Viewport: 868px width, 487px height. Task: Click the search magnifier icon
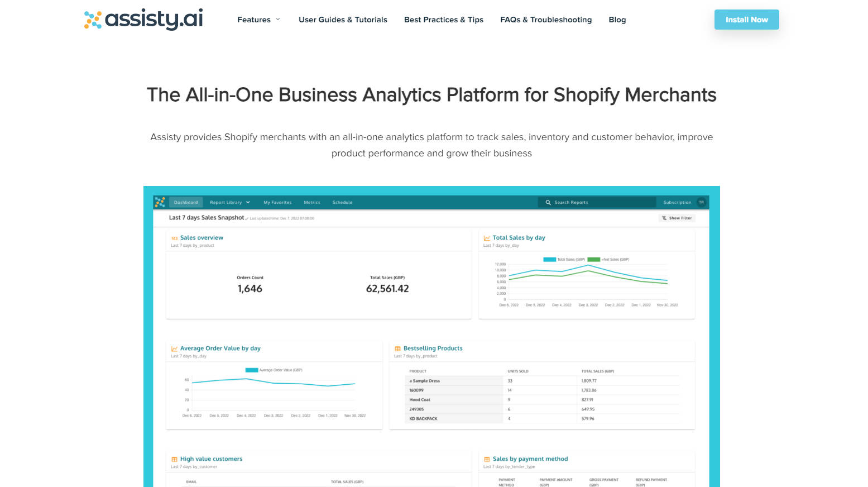[x=548, y=202]
